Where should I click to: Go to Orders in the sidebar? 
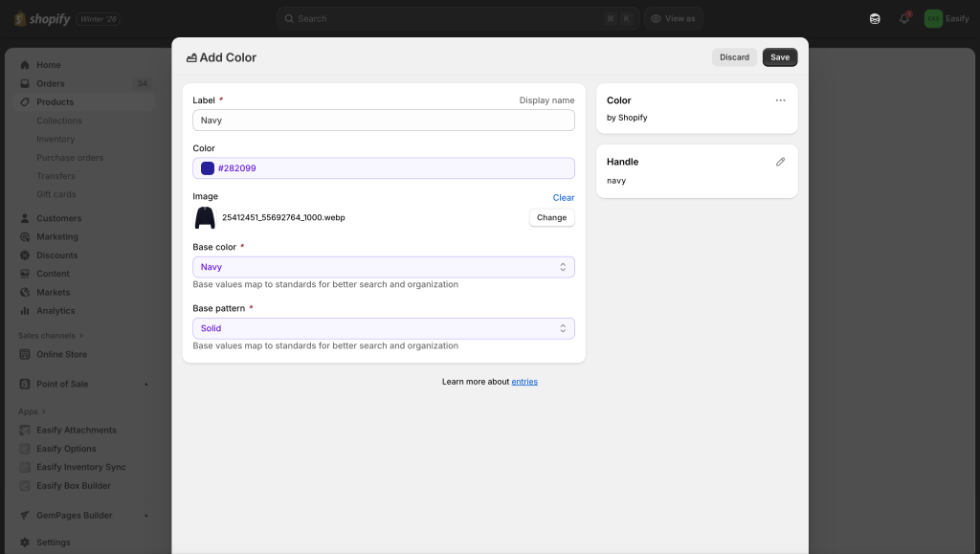coord(50,83)
